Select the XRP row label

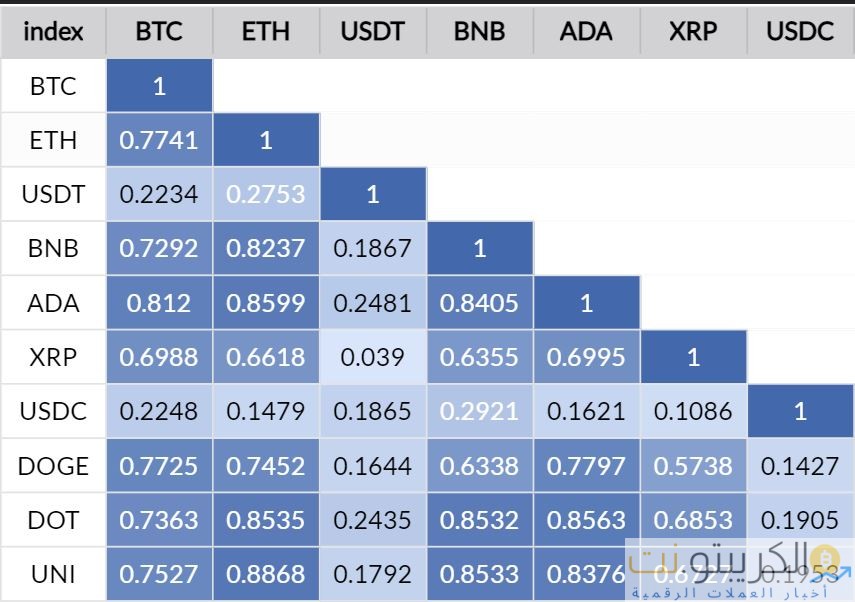(x=53, y=357)
